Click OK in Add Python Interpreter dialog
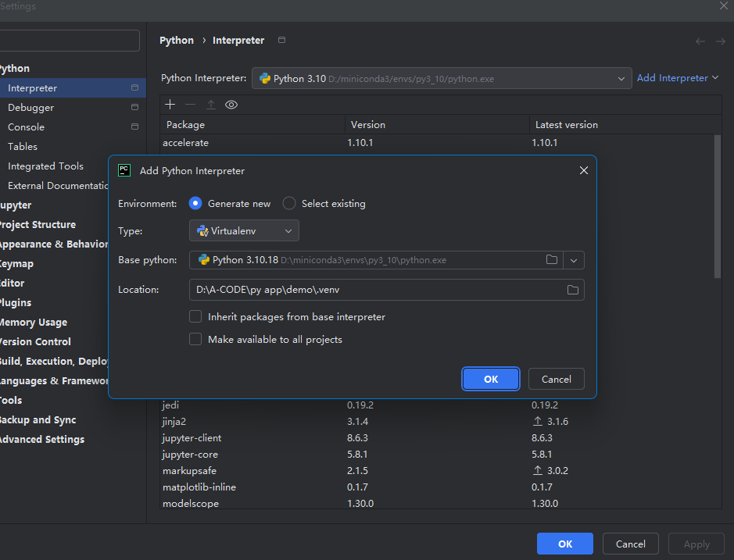The height and width of the screenshot is (560, 734). (x=491, y=379)
